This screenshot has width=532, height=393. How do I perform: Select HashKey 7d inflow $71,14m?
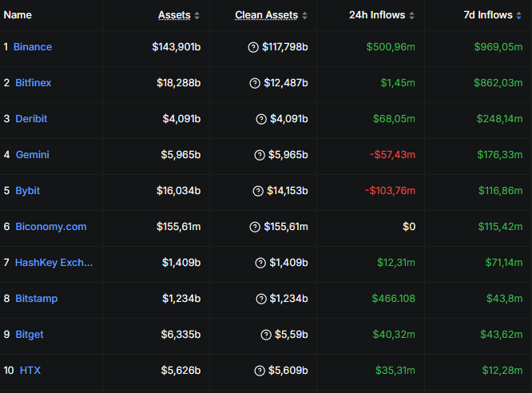click(x=504, y=263)
